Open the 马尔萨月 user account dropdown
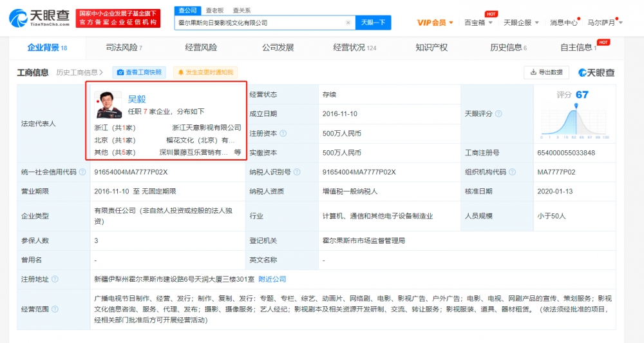The height and width of the screenshot is (343, 644). point(605,23)
